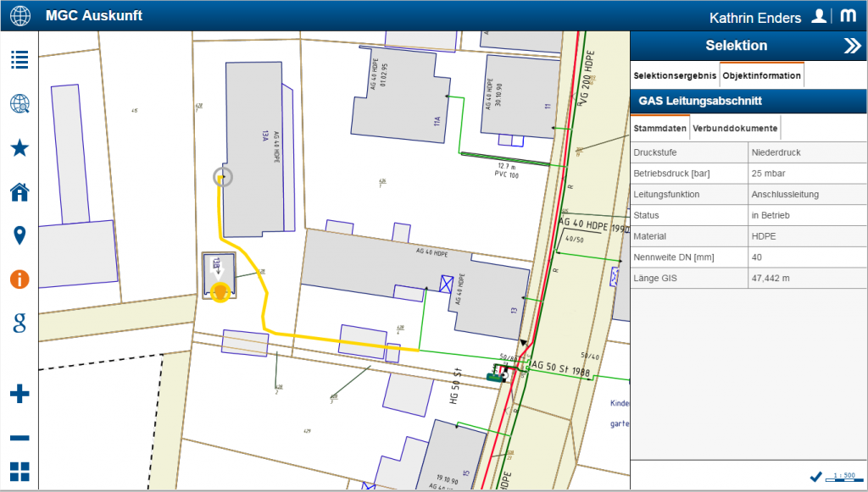Click the globe icon in header

pyautogui.click(x=19, y=16)
